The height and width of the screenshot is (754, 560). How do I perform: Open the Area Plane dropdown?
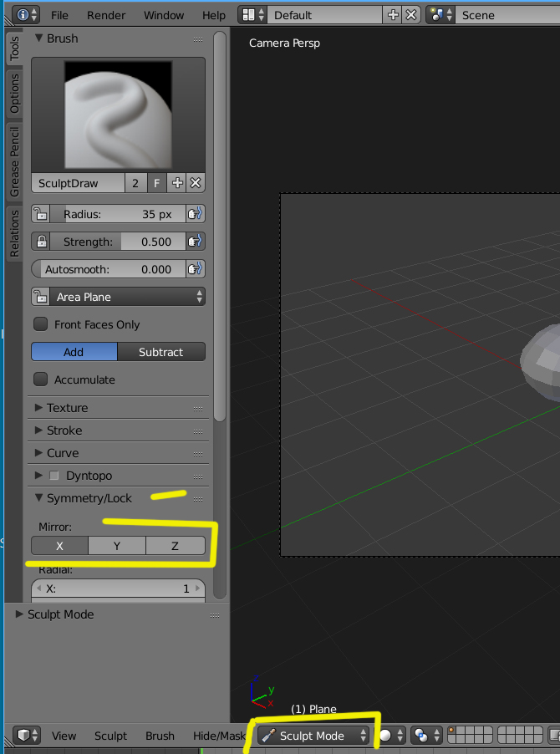point(127,297)
